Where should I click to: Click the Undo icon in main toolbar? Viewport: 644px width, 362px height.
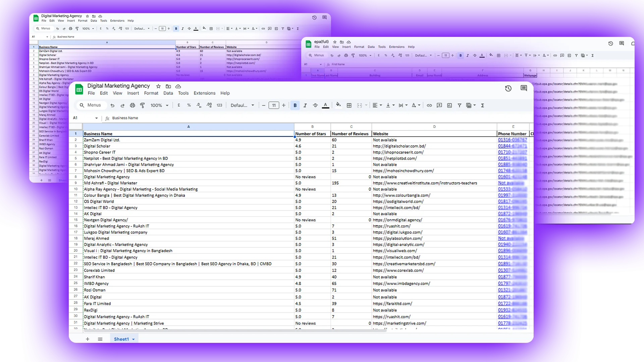(112, 106)
